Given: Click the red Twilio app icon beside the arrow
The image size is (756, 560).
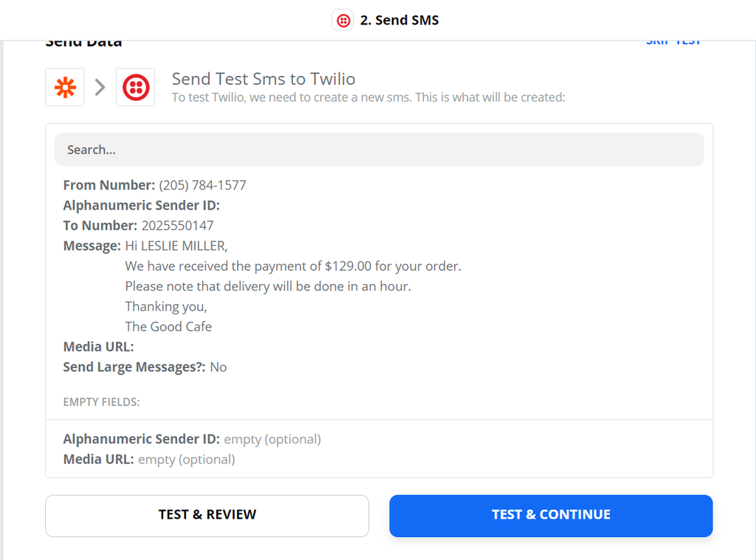Looking at the screenshot, I should pyautogui.click(x=136, y=88).
